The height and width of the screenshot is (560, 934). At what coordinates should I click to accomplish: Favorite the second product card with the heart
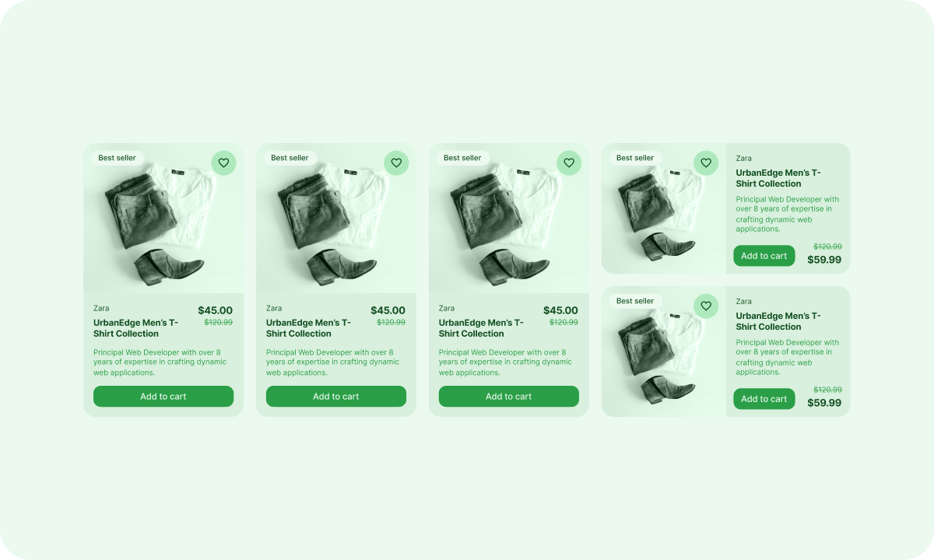click(396, 163)
